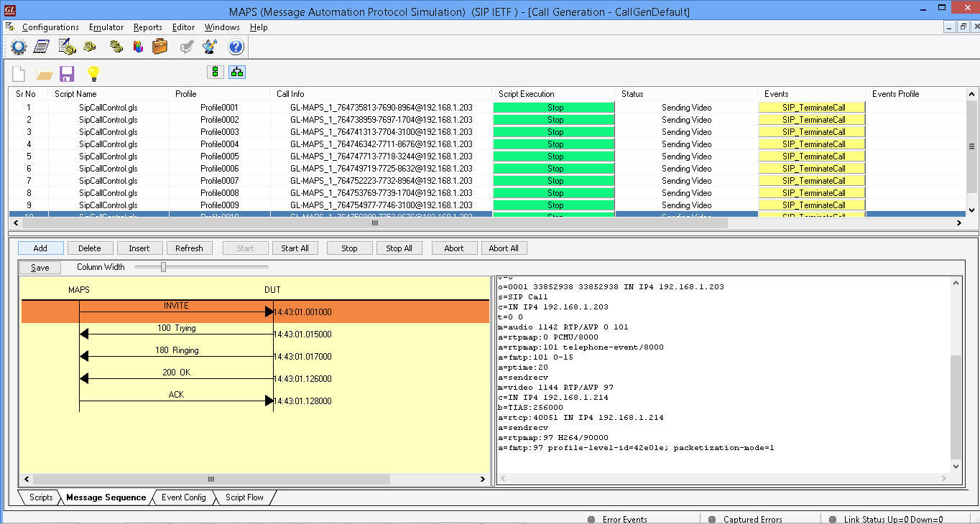The height and width of the screenshot is (524, 980).
Task: Open the Emulator menu
Action: point(106,27)
